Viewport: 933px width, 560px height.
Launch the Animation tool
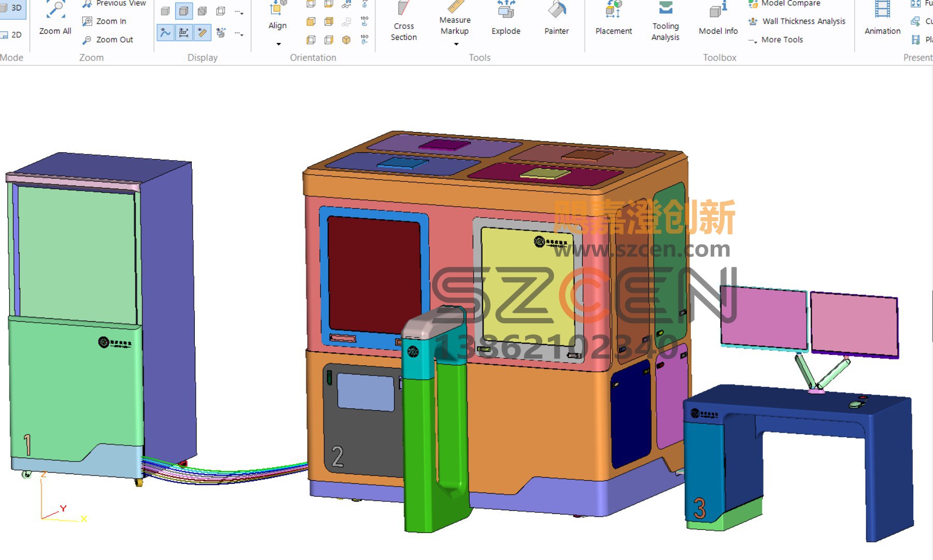(x=882, y=19)
